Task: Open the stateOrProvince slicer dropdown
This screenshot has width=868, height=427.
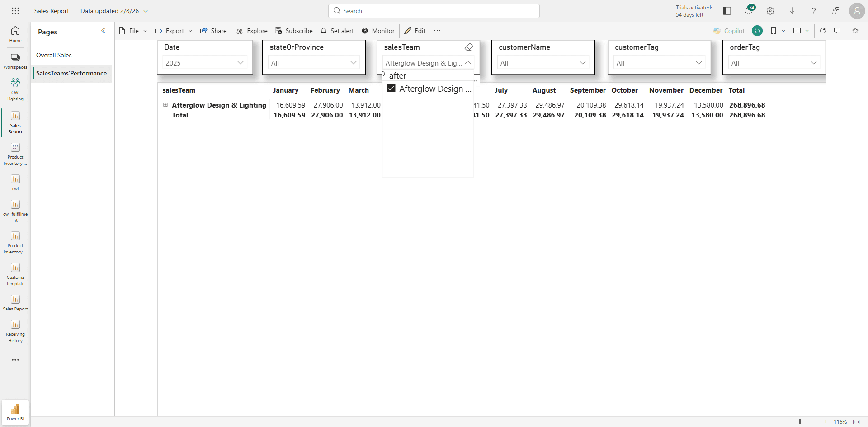Action: 314,63
